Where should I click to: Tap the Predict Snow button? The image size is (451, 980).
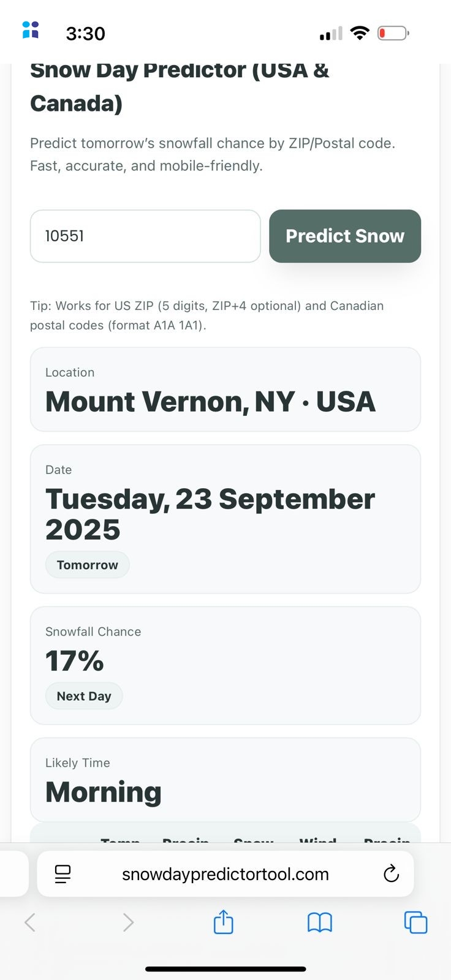(x=345, y=236)
